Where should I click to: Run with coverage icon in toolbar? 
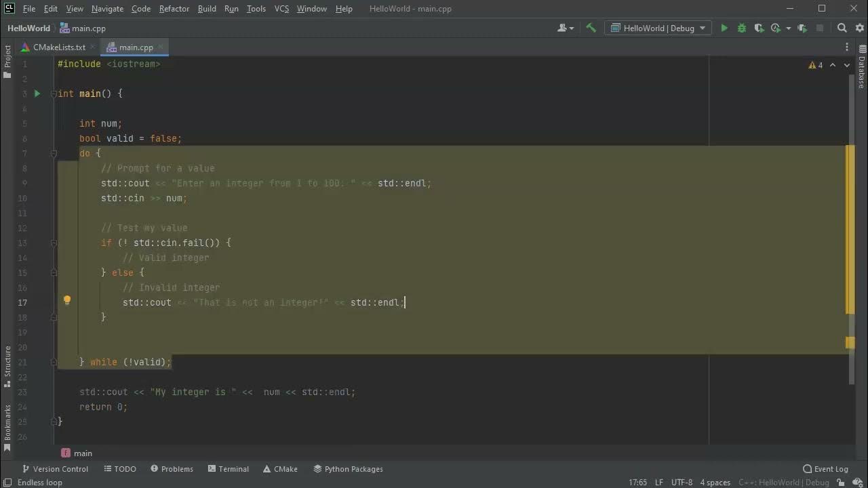click(759, 28)
